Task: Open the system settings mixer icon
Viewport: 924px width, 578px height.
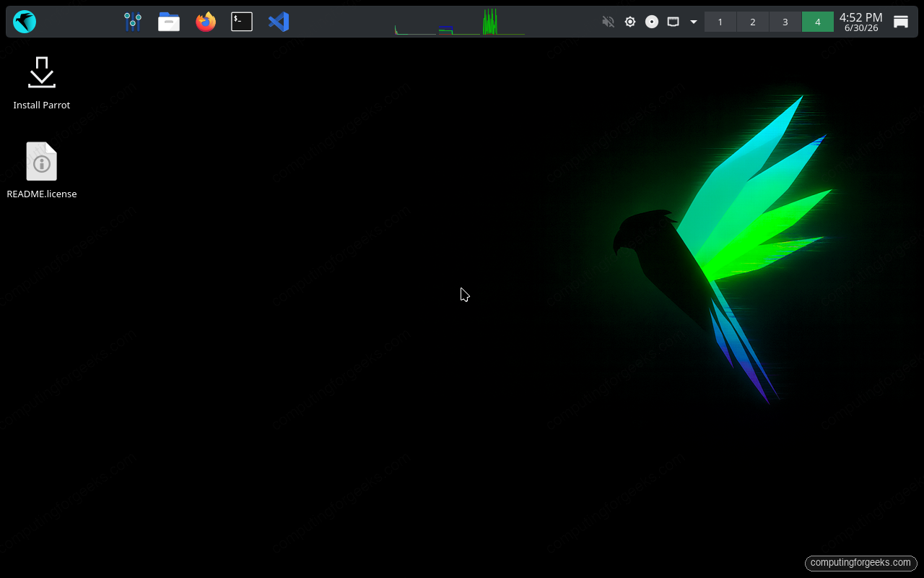Action: tap(133, 22)
